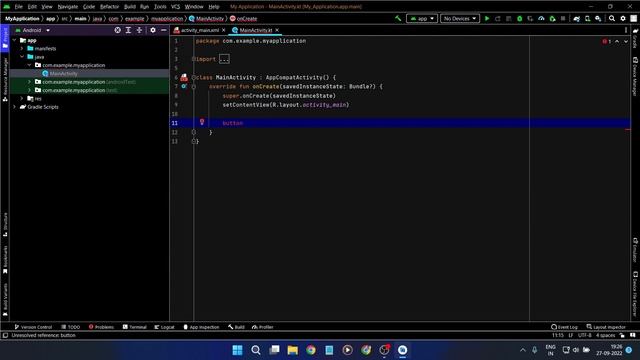Image resolution: width=640 pixels, height=360 pixels.
Task: Run the app with green play button
Action: pos(487,18)
